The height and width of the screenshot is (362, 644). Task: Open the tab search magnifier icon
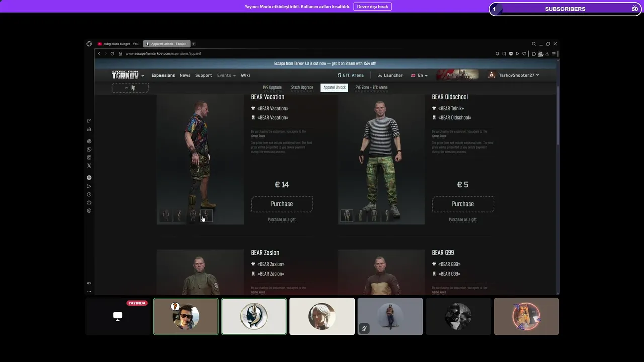[534, 44]
